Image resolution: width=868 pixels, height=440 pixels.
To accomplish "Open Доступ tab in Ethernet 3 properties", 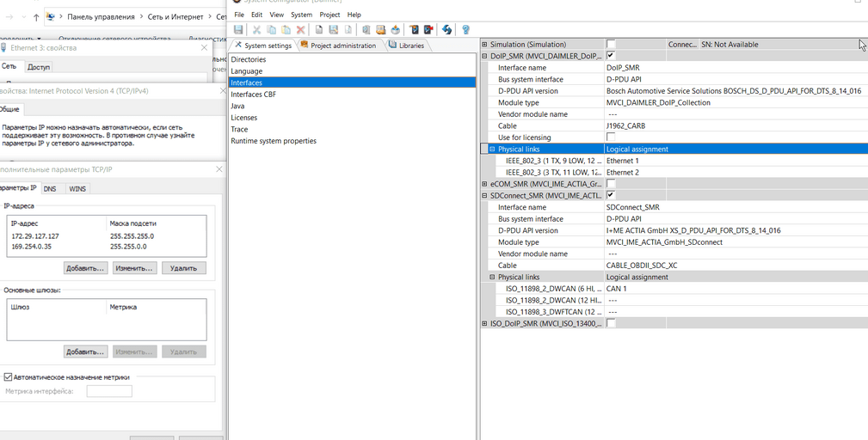I will (x=39, y=67).
